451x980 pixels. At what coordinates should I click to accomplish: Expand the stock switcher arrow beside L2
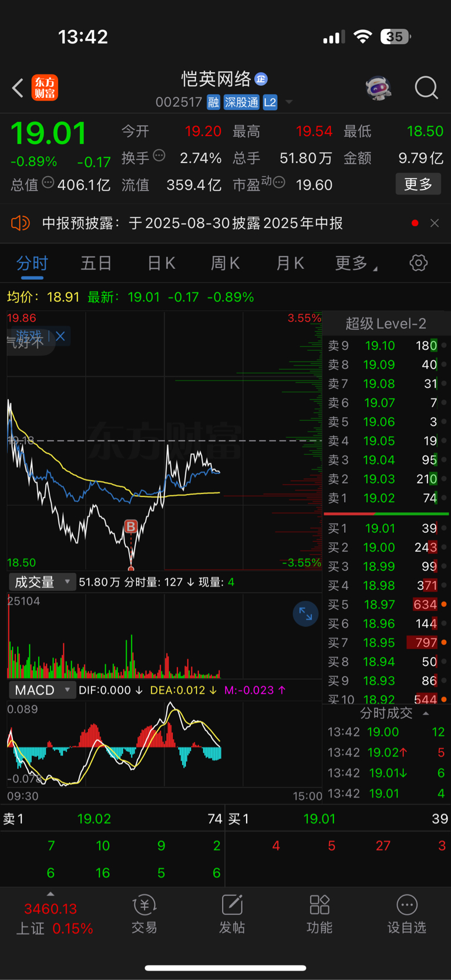pos(289,102)
